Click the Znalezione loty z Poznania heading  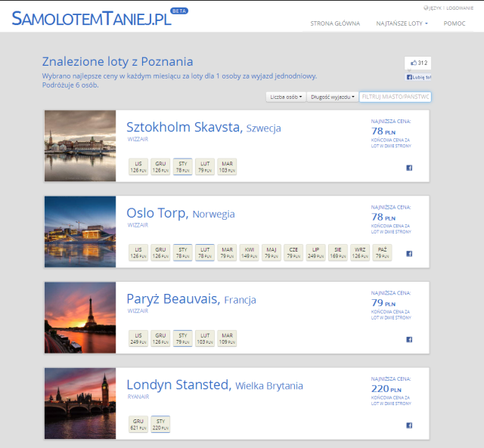[x=118, y=62]
